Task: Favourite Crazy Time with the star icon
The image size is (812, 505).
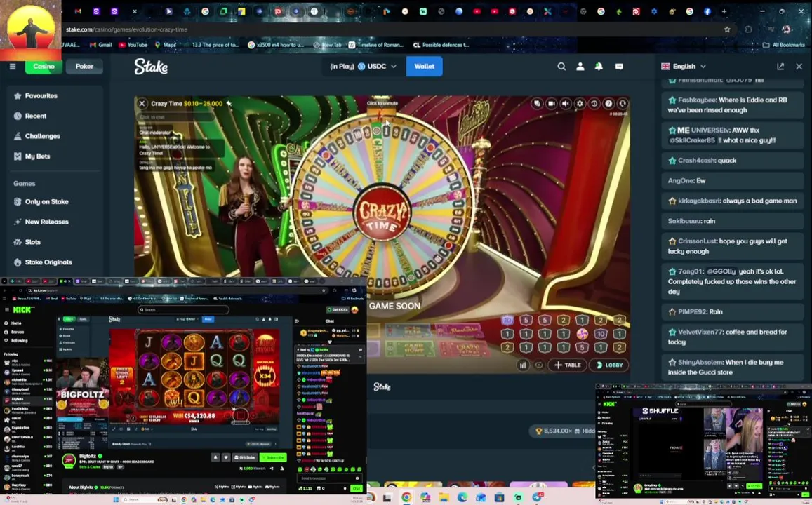Action: pyautogui.click(x=229, y=104)
